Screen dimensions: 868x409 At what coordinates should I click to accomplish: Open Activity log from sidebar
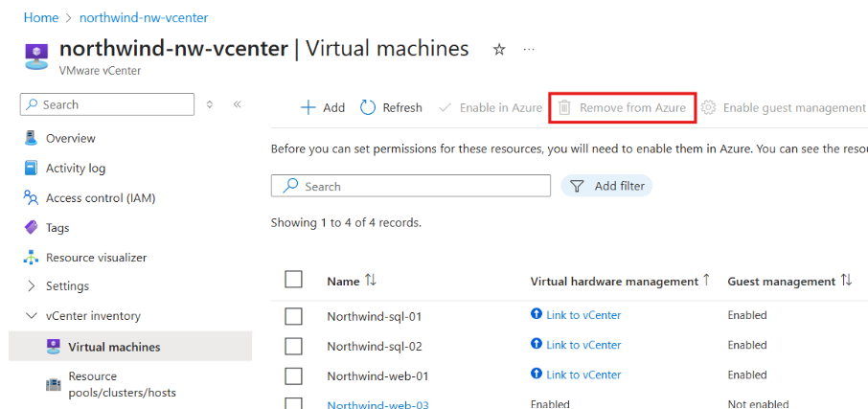pyautogui.click(x=75, y=169)
